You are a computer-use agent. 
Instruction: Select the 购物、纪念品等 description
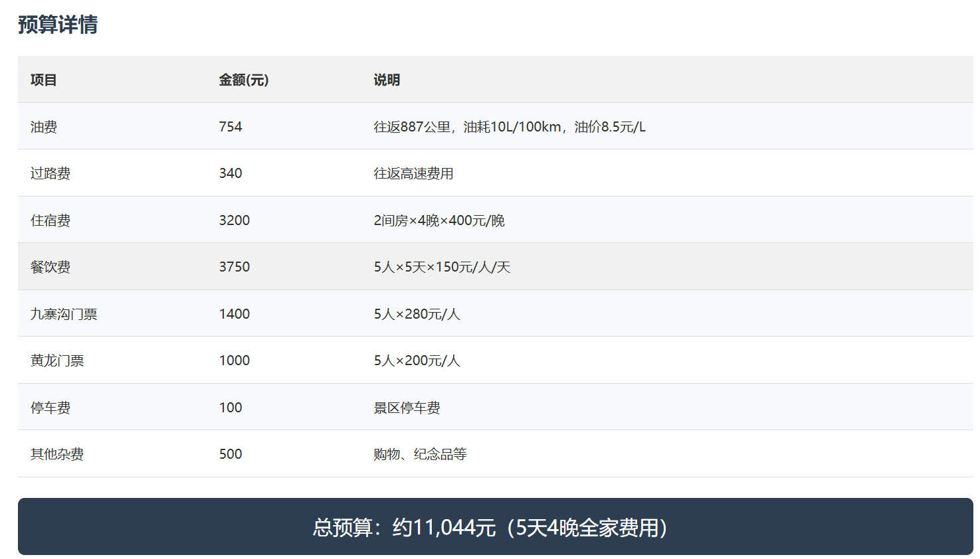point(420,454)
